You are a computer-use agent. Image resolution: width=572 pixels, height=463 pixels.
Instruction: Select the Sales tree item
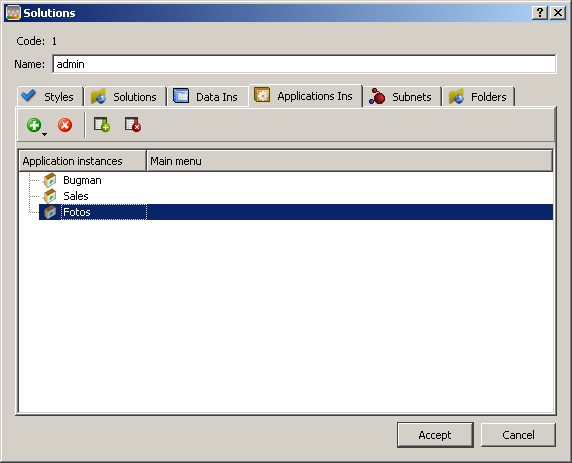[x=76, y=196]
